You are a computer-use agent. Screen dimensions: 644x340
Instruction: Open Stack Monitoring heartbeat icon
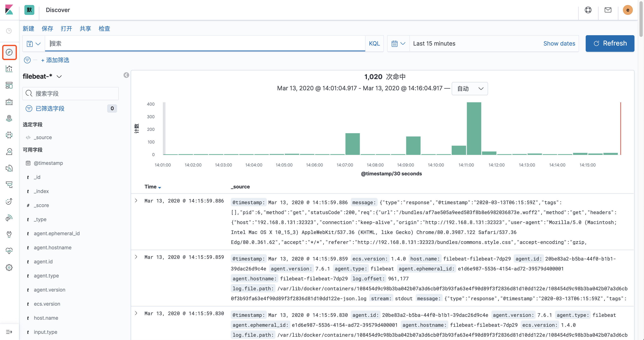(x=9, y=251)
